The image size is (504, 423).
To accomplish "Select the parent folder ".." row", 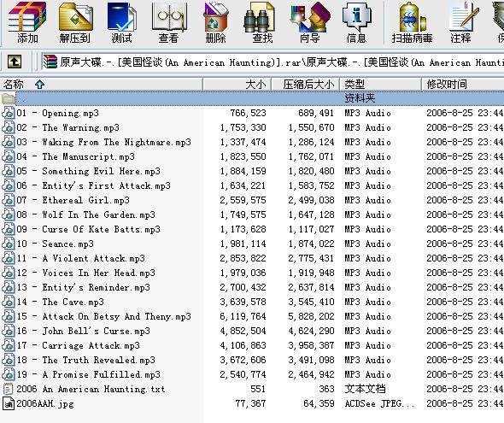I will (x=252, y=98).
